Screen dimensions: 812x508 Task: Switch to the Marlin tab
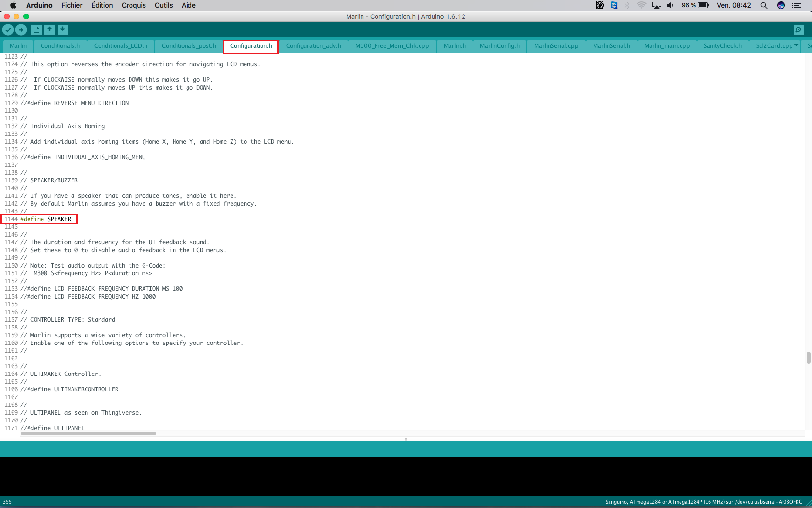point(18,46)
